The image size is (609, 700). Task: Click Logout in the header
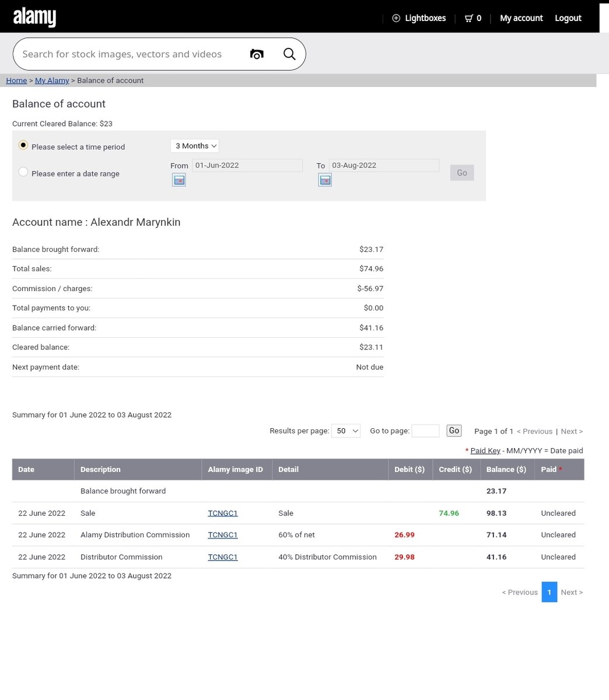[568, 18]
